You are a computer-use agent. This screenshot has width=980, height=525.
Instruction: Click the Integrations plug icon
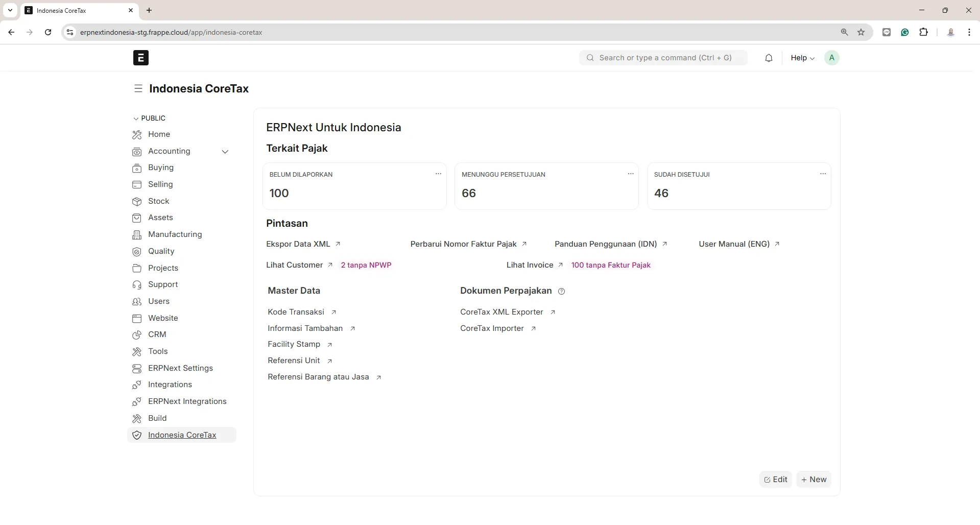click(137, 385)
